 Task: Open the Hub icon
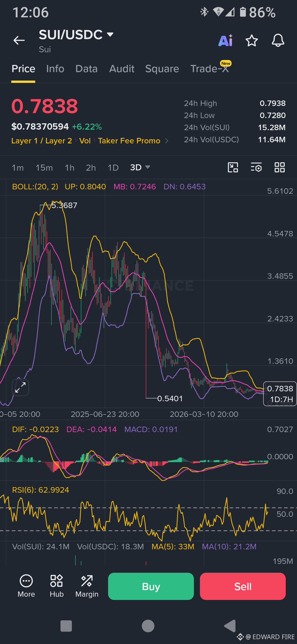pos(57,586)
